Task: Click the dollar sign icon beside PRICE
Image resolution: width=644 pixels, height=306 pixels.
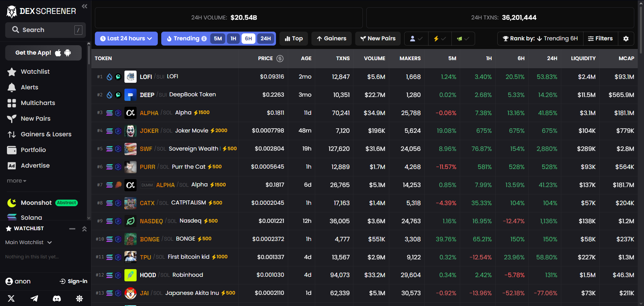Action: tap(280, 58)
